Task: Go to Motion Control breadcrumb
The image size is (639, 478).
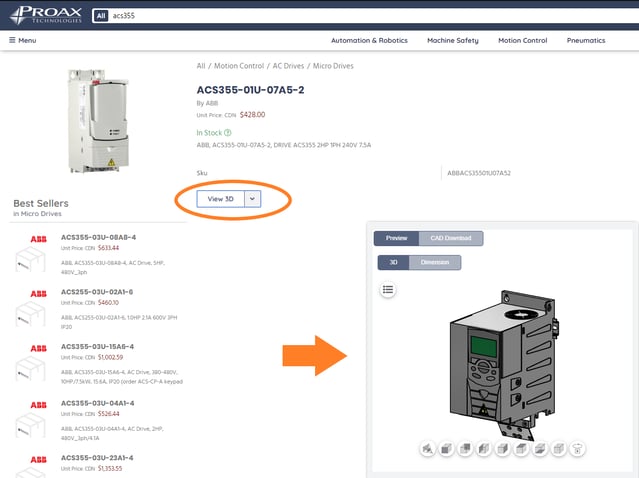Action: coord(239,66)
